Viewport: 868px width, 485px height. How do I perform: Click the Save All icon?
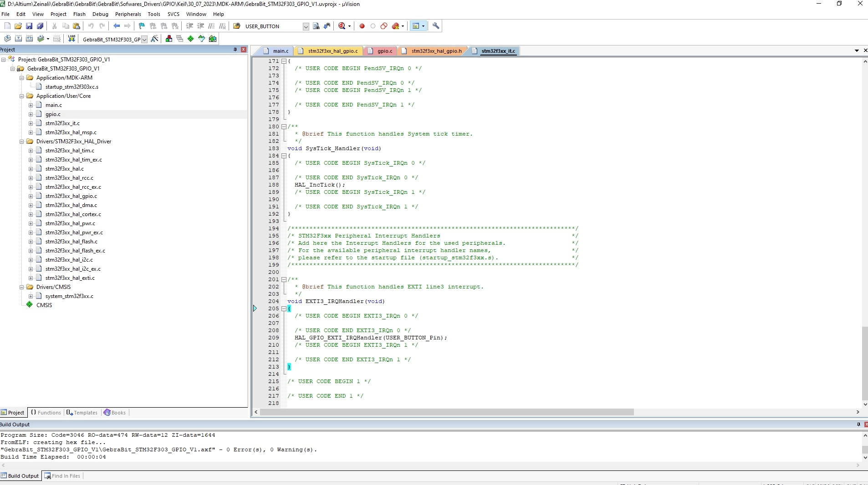tap(40, 26)
